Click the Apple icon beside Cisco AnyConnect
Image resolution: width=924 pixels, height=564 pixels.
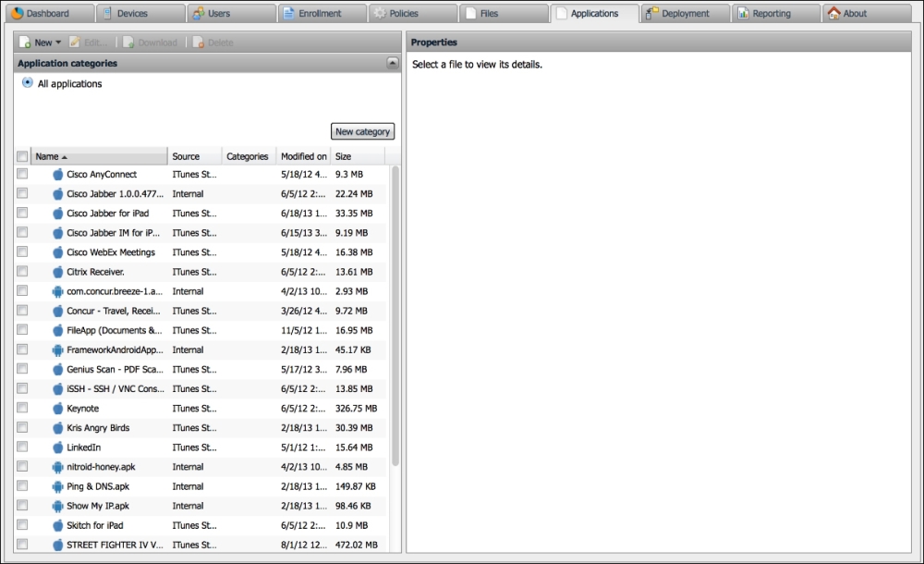coord(57,175)
